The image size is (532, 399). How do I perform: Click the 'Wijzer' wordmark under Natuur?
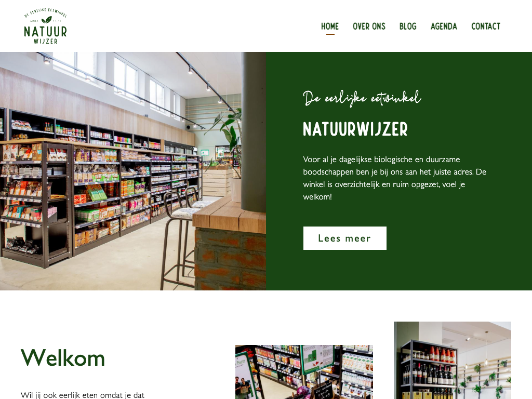tap(46, 42)
